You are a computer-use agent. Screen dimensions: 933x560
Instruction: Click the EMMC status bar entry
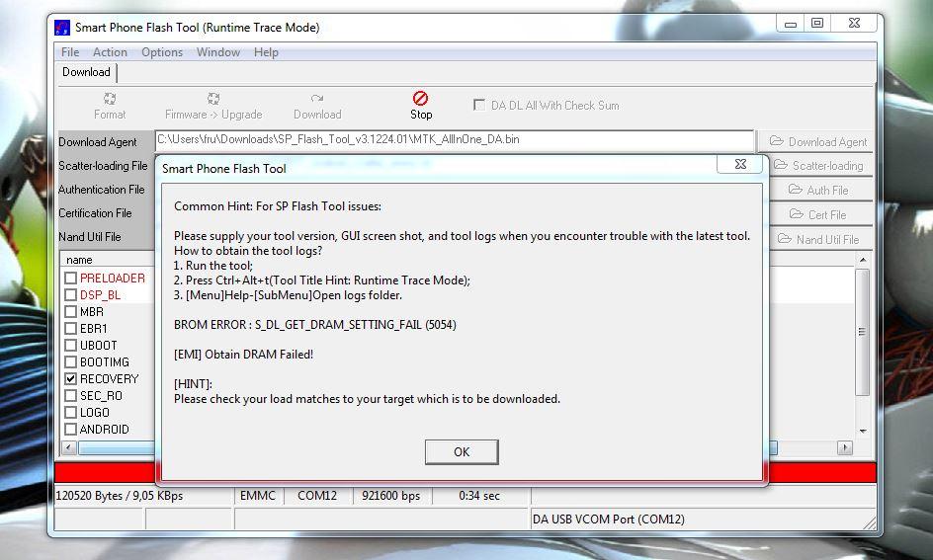[x=258, y=495]
